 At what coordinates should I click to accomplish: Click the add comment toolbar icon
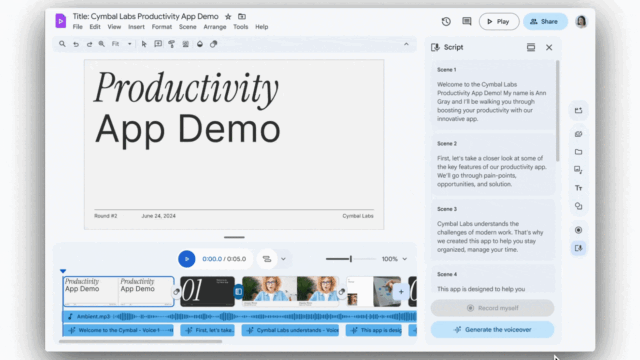click(x=158, y=44)
